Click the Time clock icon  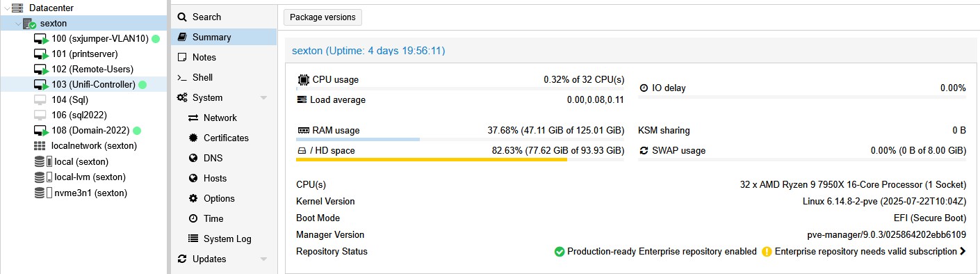pyautogui.click(x=193, y=218)
